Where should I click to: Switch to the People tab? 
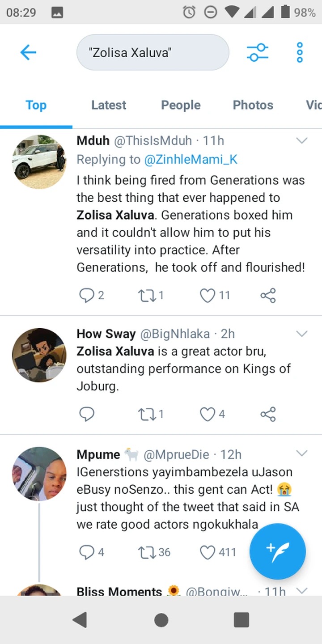(181, 105)
